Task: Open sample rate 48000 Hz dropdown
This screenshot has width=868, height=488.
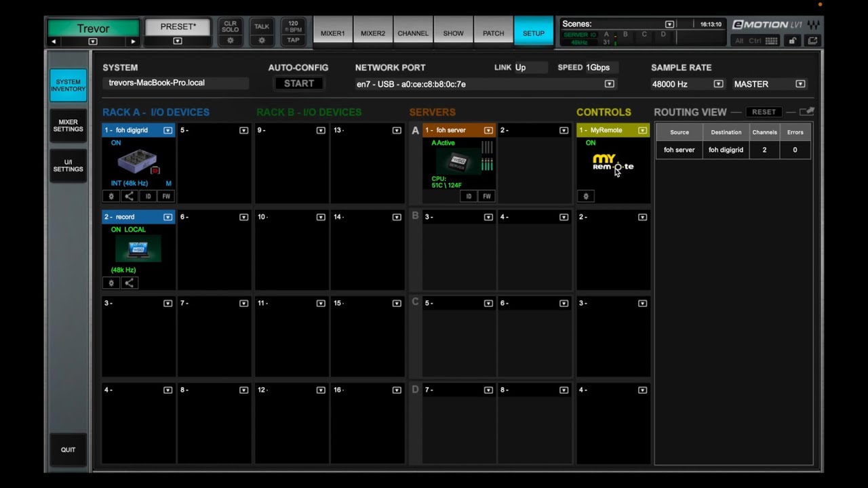Action: (x=718, y=84)
